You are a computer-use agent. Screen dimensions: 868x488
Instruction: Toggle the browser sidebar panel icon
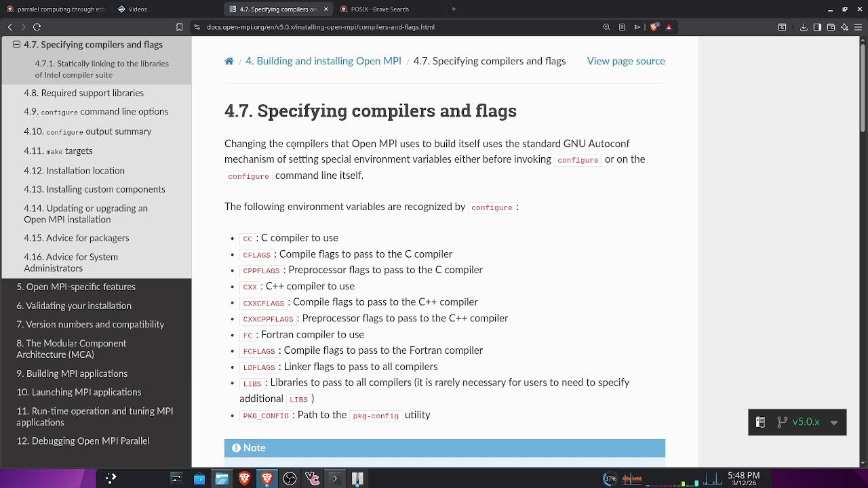(x=817, y=27)
